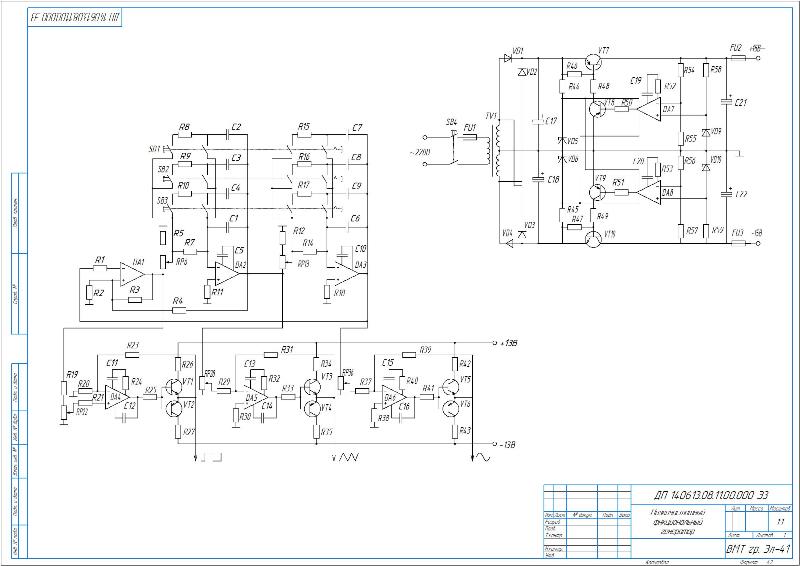Select the R55 resistor label
The width and height of the screenshot is (800, 566).
click(690, 139)
